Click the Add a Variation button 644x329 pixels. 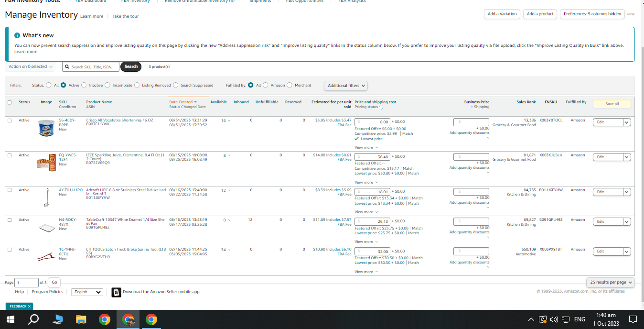click(502, 14)
